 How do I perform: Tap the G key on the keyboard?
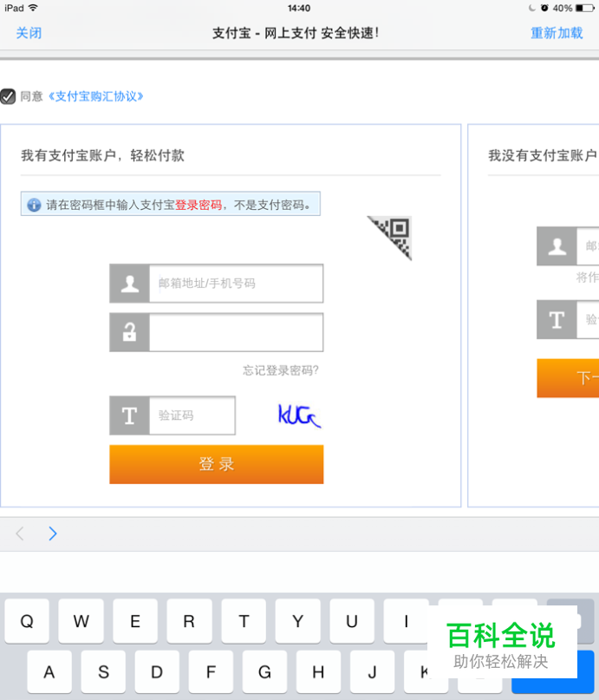pos(264,672)
